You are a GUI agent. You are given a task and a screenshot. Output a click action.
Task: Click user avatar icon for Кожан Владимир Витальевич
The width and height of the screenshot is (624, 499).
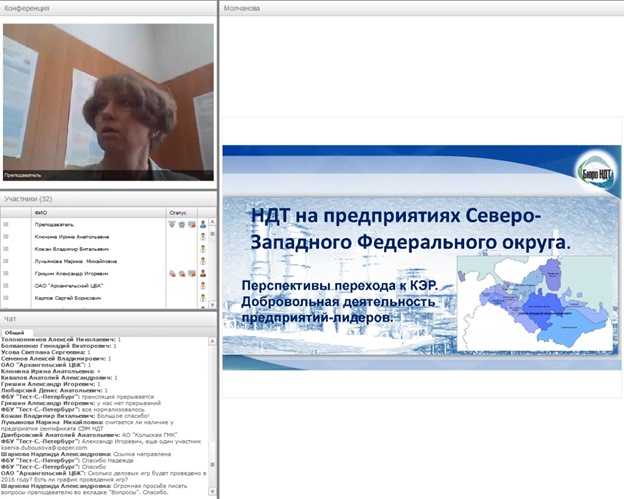tap(203, 249)
